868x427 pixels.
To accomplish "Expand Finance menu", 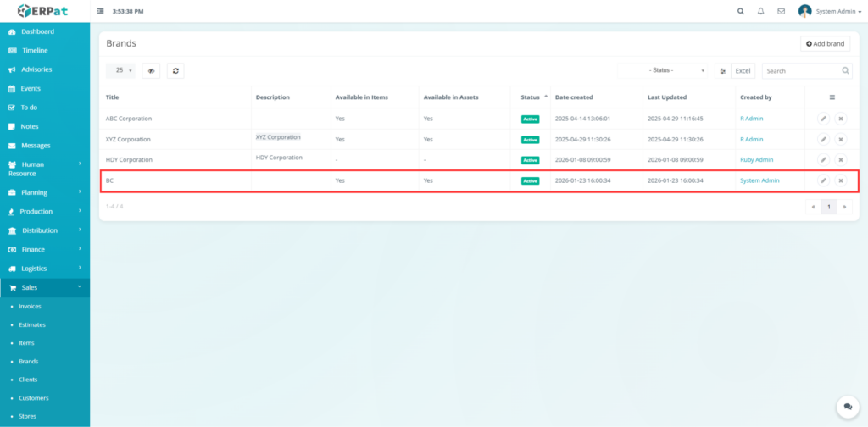I will tap(45, 249).
